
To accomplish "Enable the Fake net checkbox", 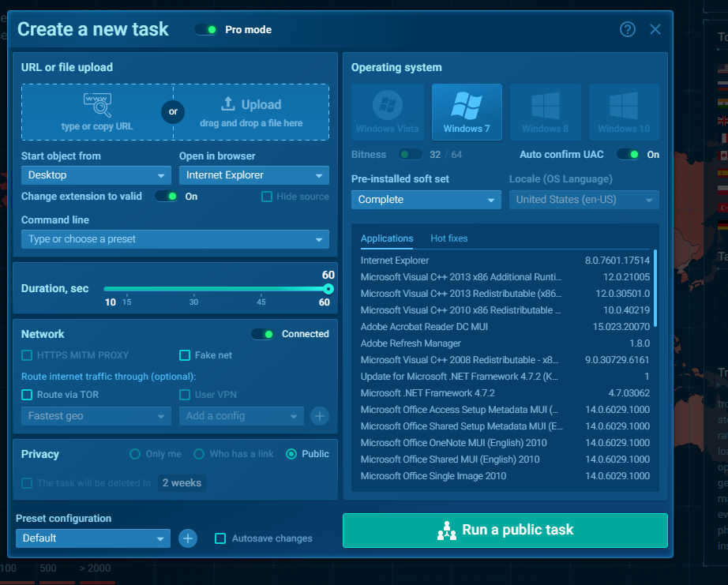I will [185, 355].
